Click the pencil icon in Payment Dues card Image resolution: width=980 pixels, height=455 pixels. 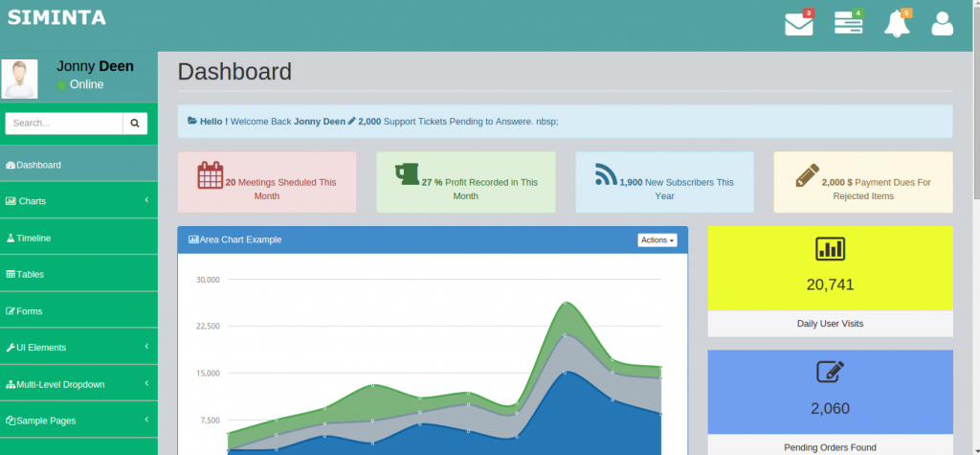[807, 175]
